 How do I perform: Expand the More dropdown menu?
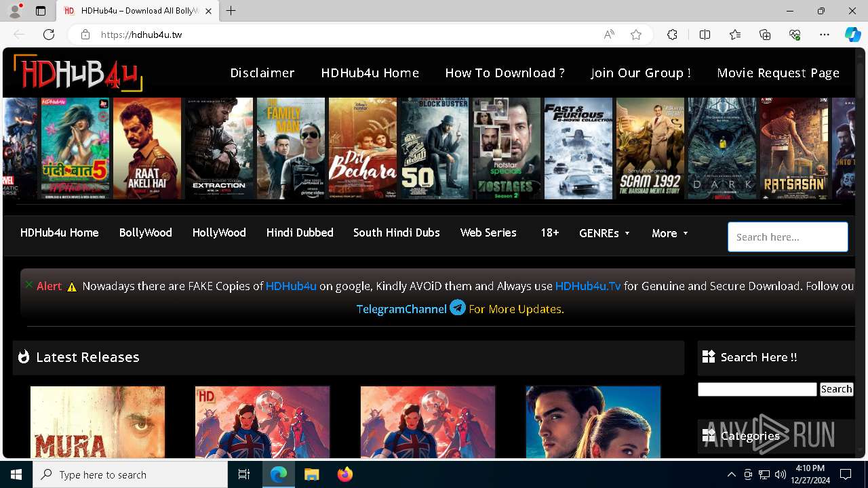tap(670, 233)
